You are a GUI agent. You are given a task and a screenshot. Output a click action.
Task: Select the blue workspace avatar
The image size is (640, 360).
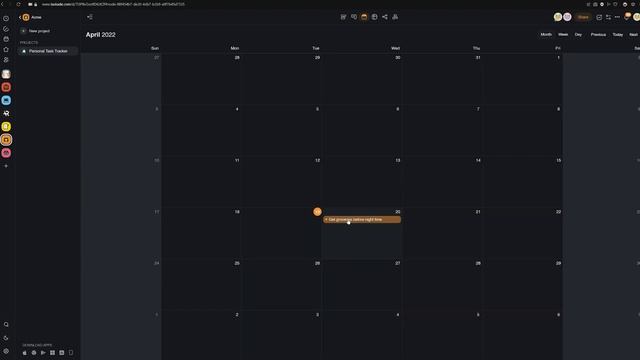(6, 100)
